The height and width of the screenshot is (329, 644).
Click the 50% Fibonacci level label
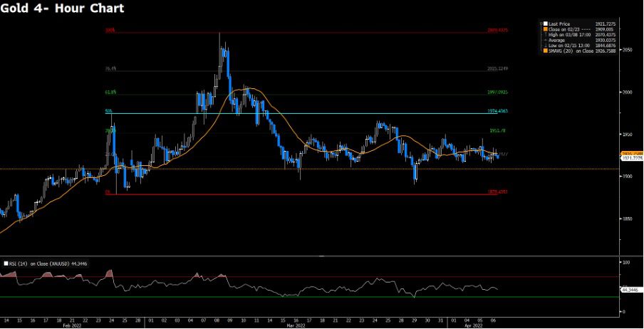(x=109, y=111)
